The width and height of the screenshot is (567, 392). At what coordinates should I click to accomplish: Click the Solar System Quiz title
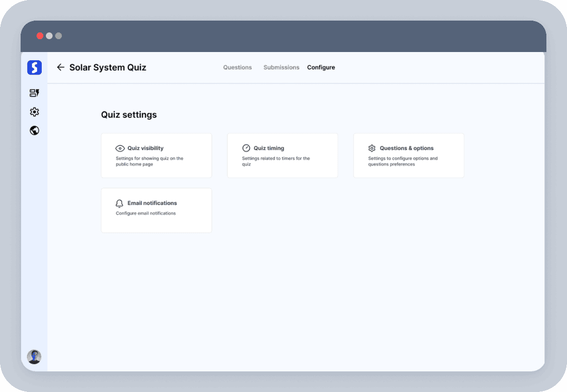click(108, 67)
